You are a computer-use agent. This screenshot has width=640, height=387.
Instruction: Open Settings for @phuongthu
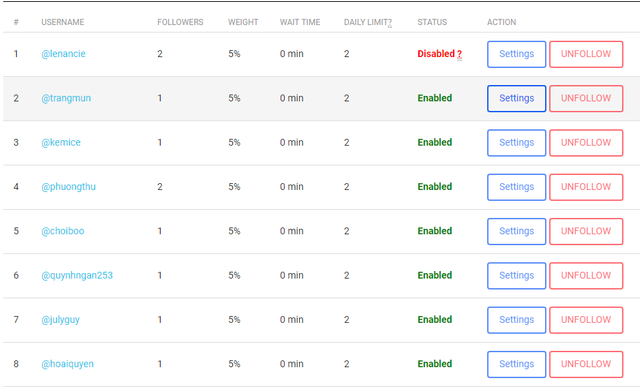[x=516, y=187]
